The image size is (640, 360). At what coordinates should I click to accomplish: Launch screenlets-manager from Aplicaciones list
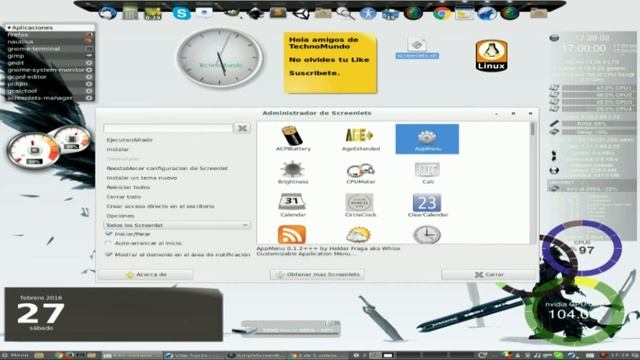coord(50,98)
